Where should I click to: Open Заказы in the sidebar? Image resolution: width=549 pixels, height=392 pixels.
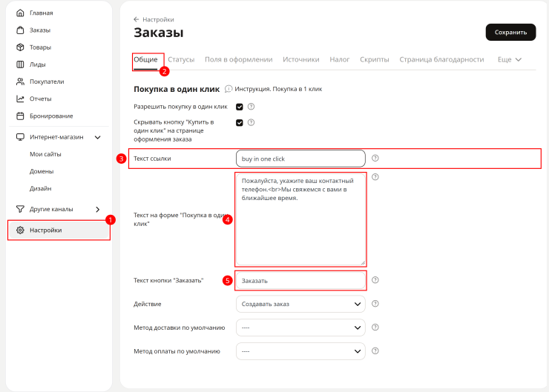[40, 30]
